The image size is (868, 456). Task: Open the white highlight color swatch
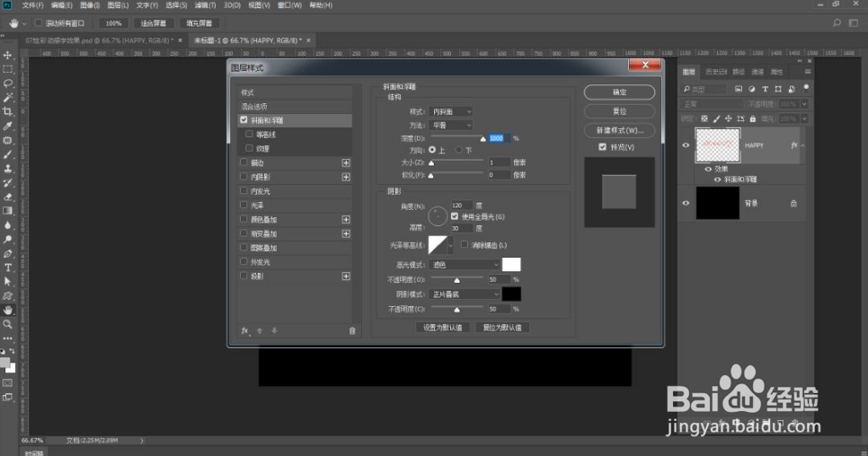(511, 264)
